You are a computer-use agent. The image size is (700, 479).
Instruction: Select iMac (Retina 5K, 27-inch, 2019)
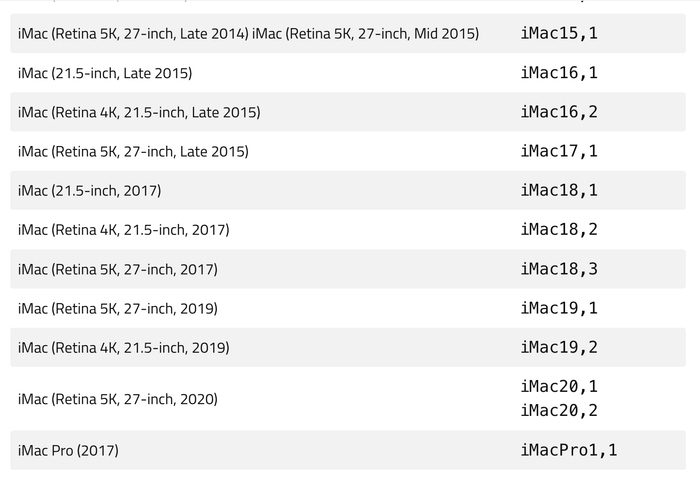tap(118, 309)
